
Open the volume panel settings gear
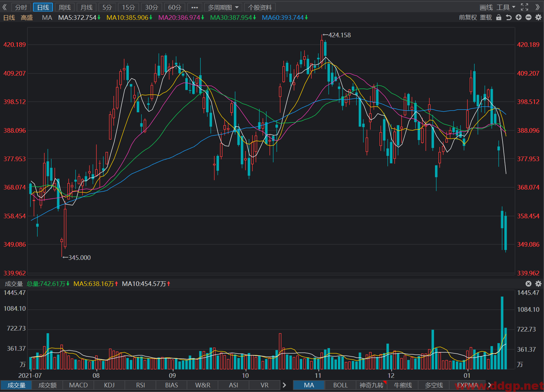(x=538, y=284)
